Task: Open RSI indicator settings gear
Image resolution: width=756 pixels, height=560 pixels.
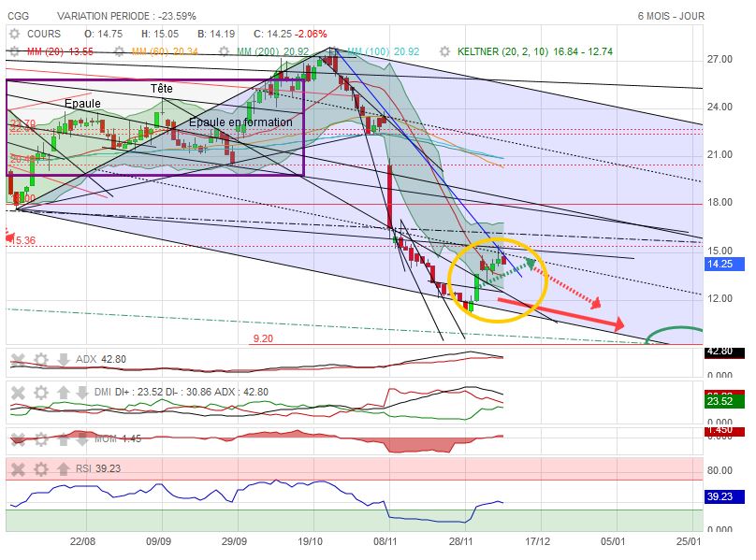Action: coord(41,469)
